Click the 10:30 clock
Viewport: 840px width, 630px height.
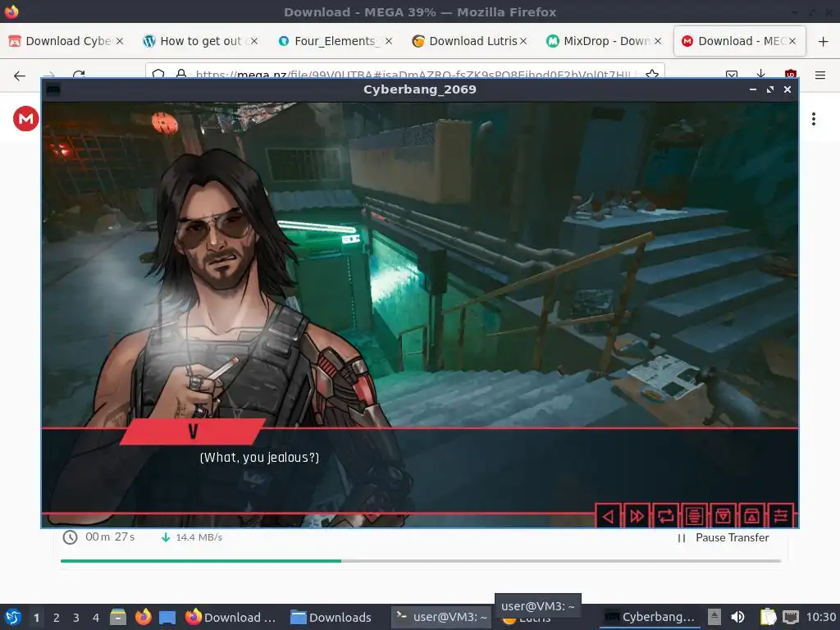click(821, 617)
